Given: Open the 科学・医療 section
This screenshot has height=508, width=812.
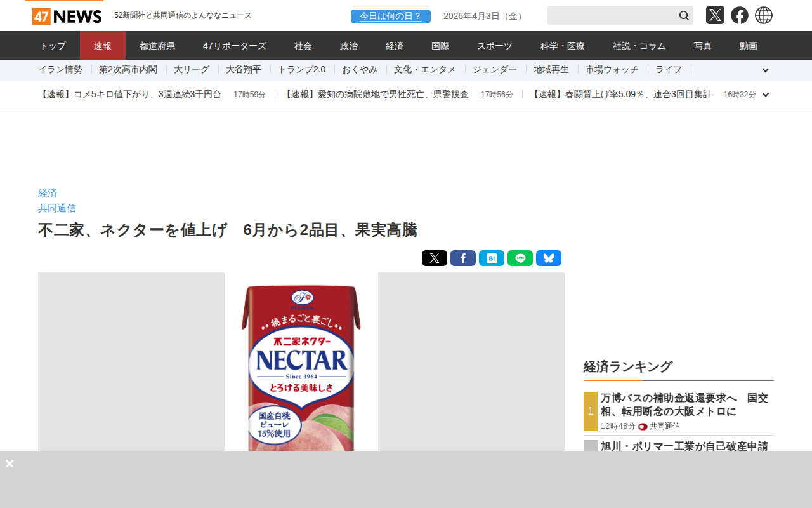Looking at the screenshot, I should pos(563,46).
